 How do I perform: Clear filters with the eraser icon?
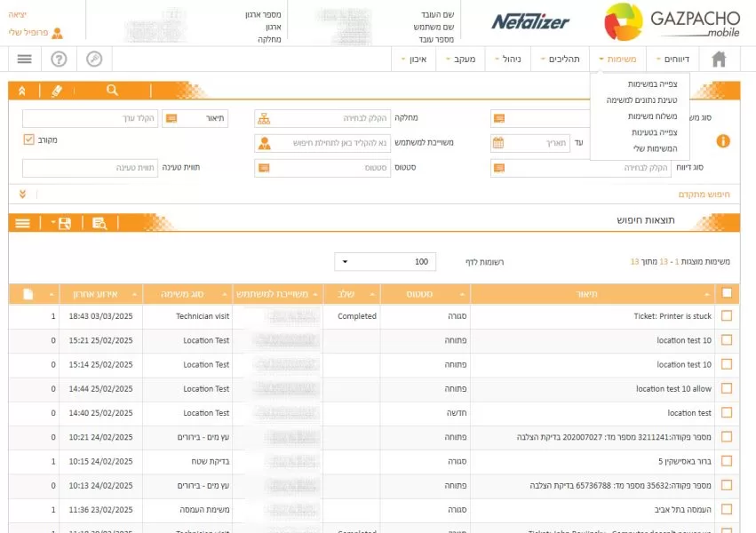[57, 91]
